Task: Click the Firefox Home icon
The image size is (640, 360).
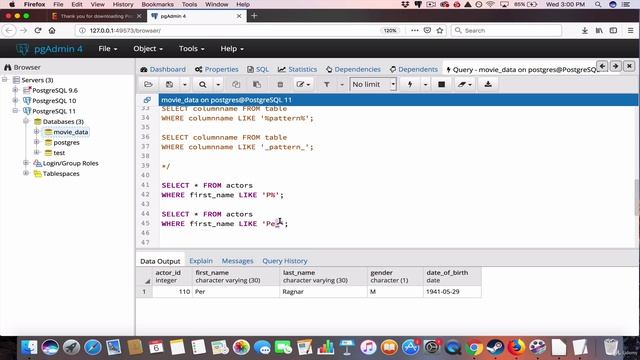Action: click(x=52, y=30)
